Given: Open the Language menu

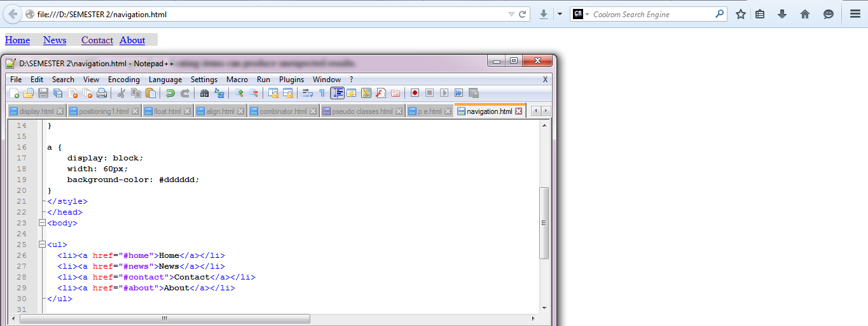Looking at the screenshot, I should coord(165,80).
